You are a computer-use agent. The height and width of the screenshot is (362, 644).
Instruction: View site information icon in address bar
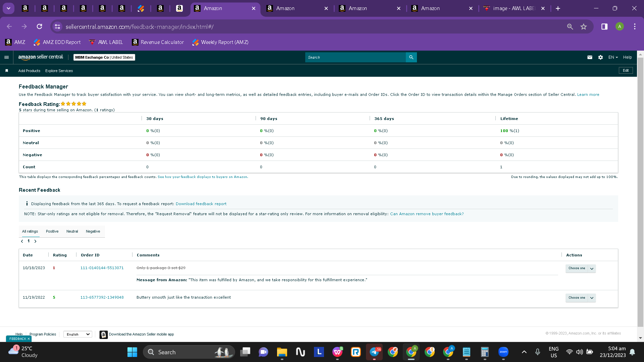pos(58,26)
